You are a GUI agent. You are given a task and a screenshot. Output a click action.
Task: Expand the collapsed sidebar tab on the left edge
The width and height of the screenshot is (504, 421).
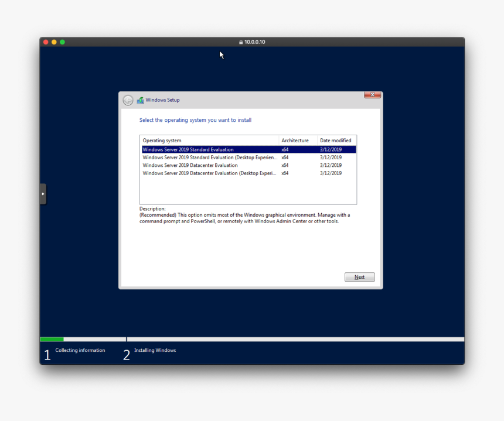pyautogui.click(x=43, y=193)
